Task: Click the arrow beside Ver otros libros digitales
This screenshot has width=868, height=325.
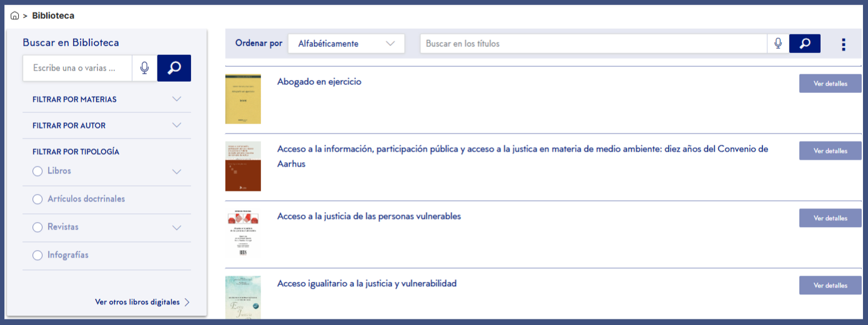Action: coord(187,303)
